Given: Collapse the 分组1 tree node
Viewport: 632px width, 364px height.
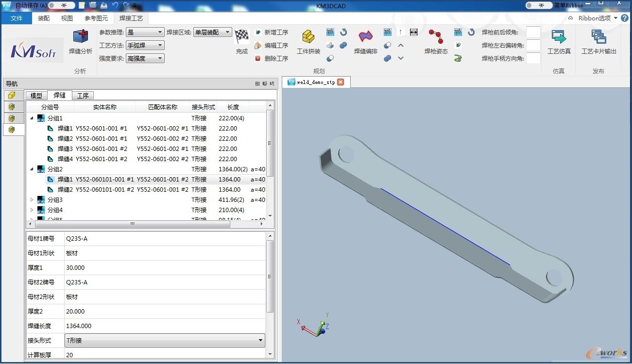Looking at the screenshot, I should 32,118.
